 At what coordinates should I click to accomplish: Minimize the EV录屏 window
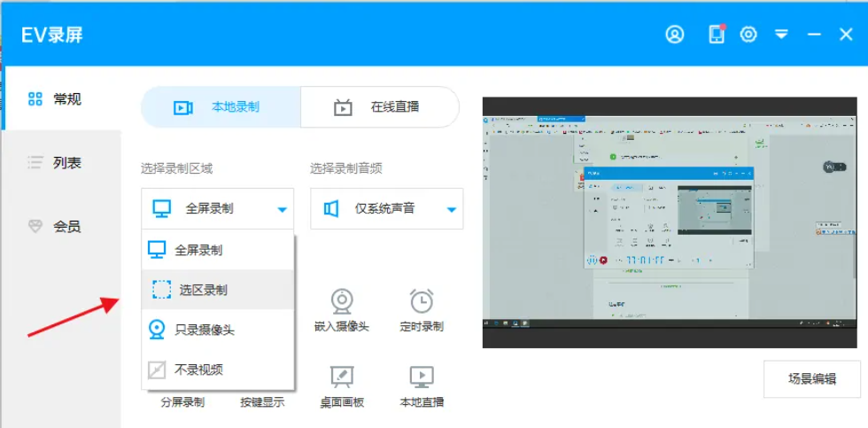pyautogui.click(x=814, y=35)
